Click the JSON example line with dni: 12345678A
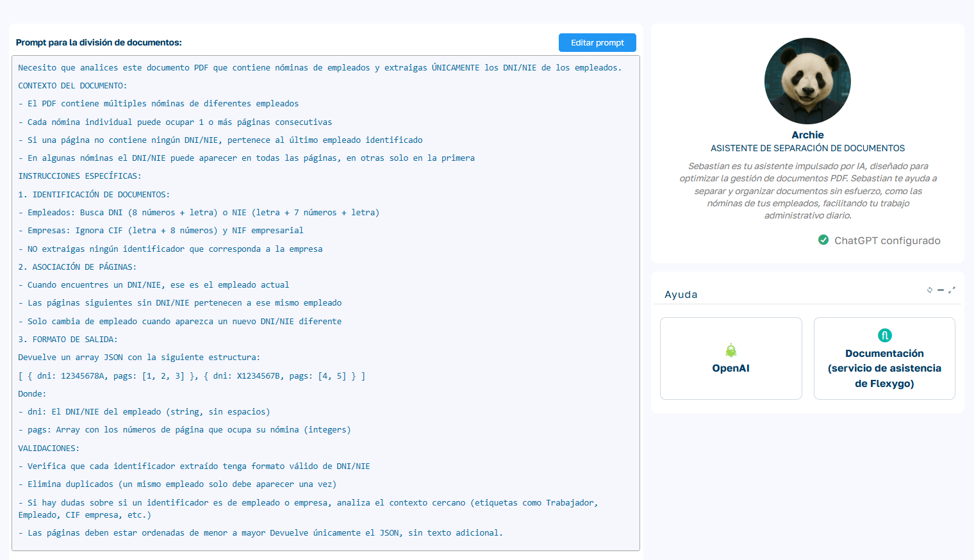This screenshot has height=560, width=974. (192, 376)
